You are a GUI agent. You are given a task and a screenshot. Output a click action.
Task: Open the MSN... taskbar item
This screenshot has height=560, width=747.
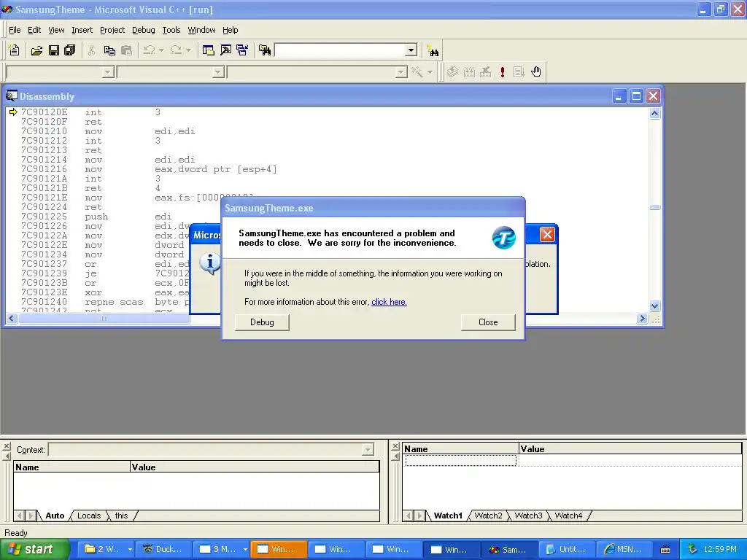624,550
